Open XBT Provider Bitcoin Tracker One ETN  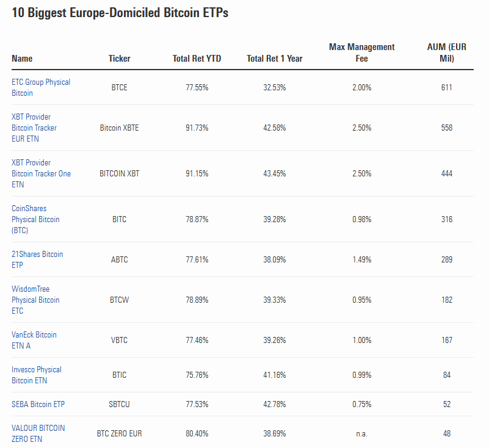pos(40,173)
